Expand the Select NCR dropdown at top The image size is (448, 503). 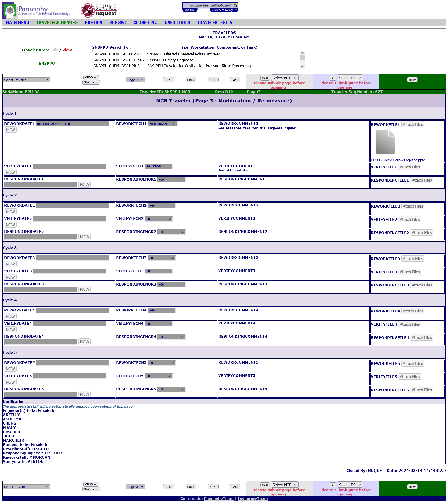[284, 78]
